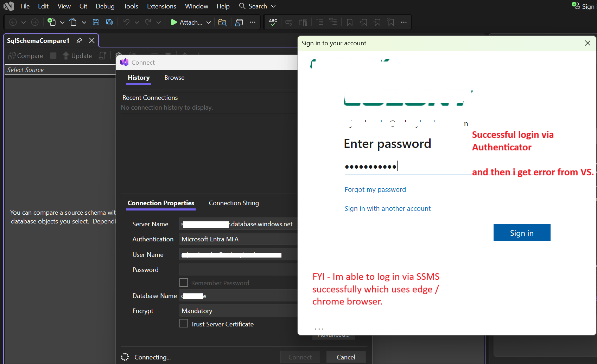Click Sign in with another account link
This screenshot has width=597, height=364.
click(387, 209)
